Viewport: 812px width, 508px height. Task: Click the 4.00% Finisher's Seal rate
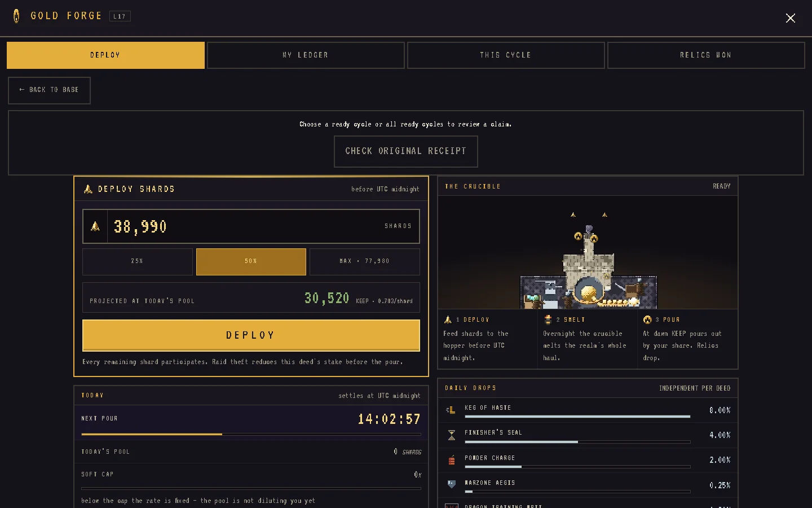[720, 435]
